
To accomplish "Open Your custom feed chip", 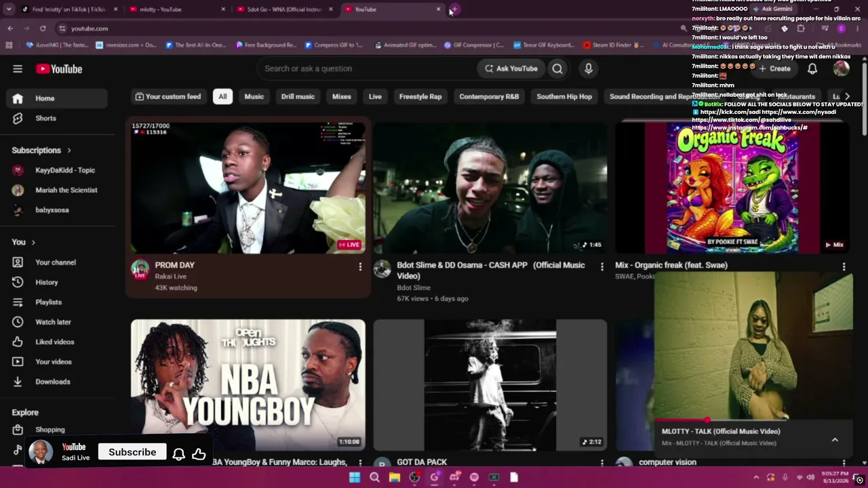I will (168, 96).
